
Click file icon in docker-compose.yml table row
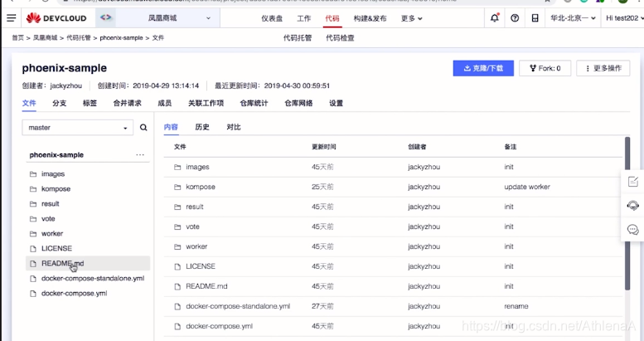click(177, 326)
